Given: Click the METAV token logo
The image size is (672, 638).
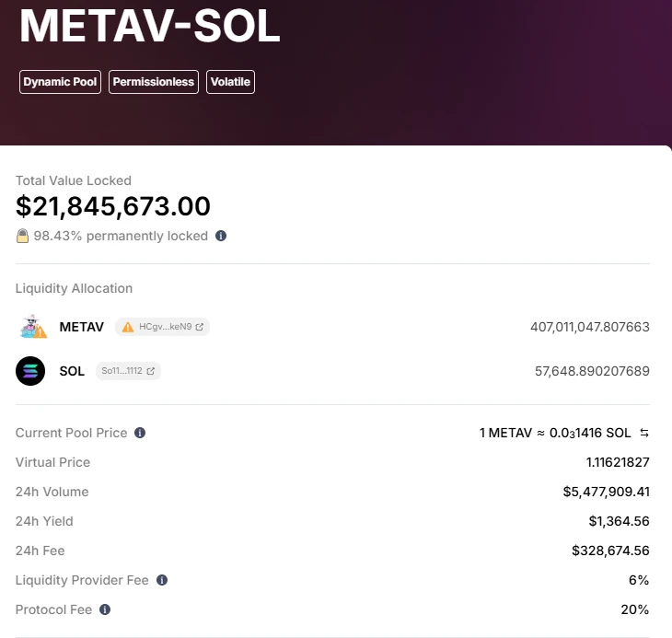Looking at the screenshot, I should (x=31, y=327).
